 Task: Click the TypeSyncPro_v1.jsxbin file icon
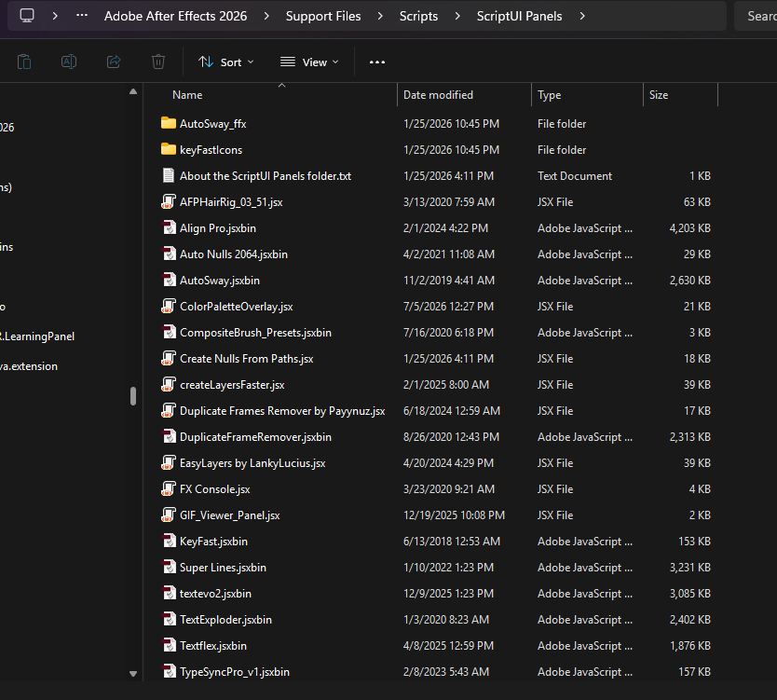tap(169, 672)
